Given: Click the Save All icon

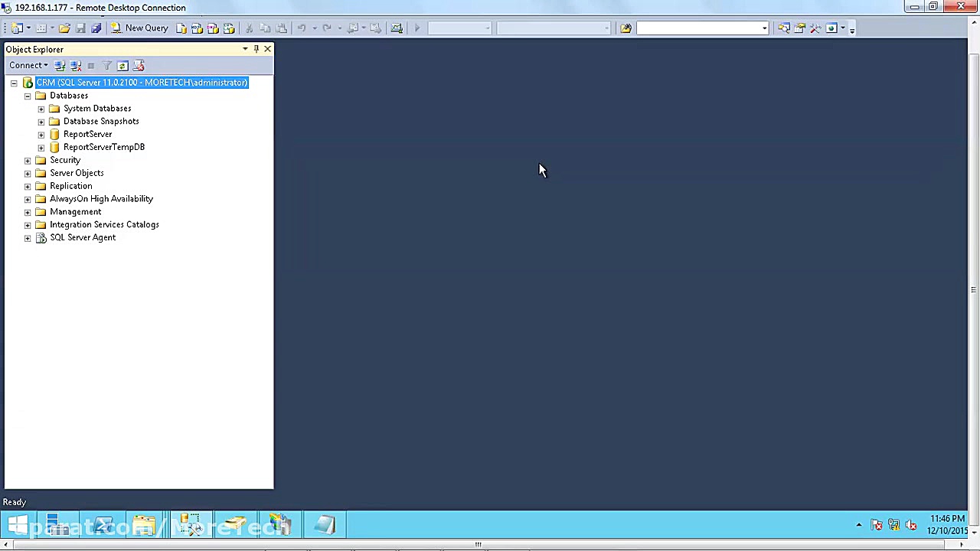Looking at the screenshot, I should tap(96, 28).
